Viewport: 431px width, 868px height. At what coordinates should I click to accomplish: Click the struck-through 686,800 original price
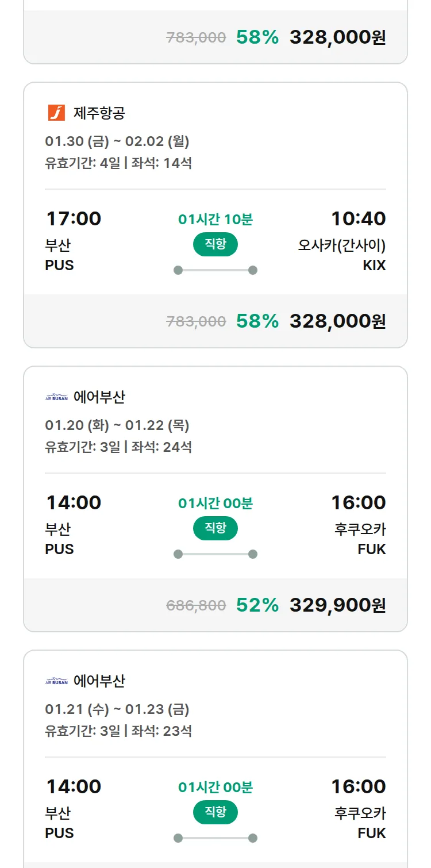click(196, 605)
